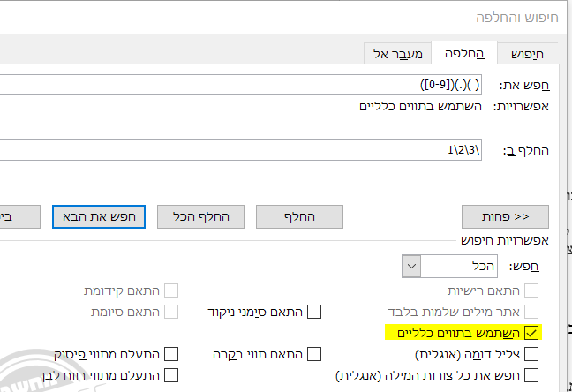Tick the התעלם מתווי רווח לבן checkbox
Screen dimensions: 572x392
pos(171,375)
